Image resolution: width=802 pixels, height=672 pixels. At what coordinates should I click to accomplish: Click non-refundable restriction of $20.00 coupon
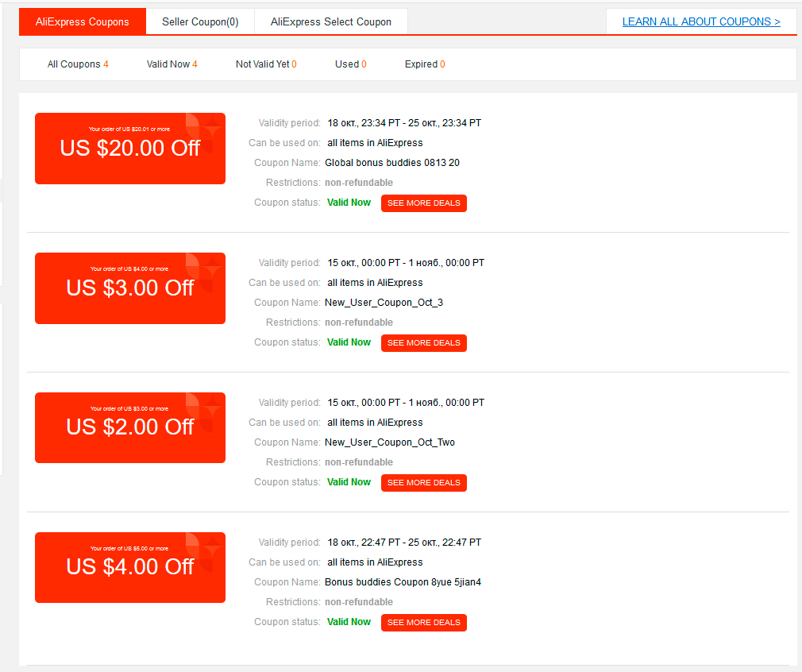[x=359, y=183]
